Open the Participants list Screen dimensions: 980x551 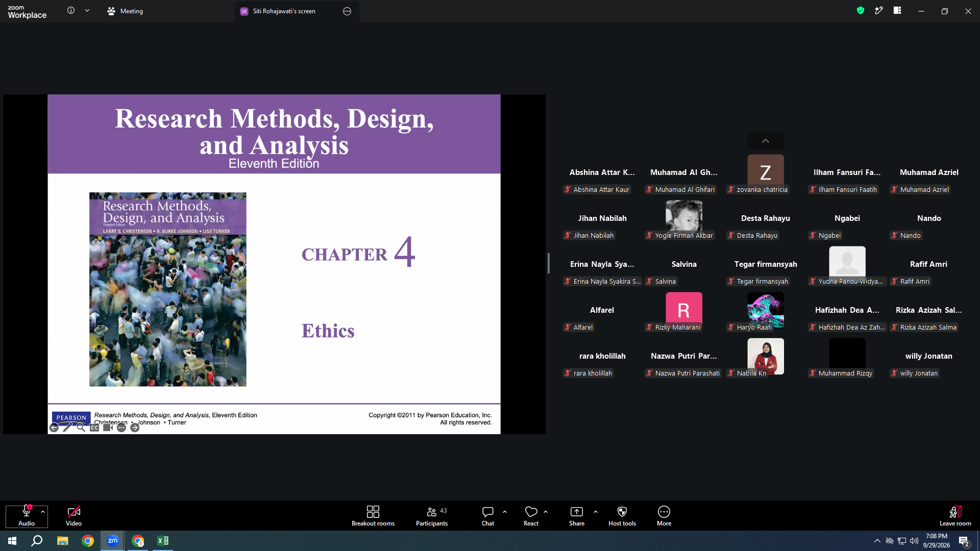point(432,516)
